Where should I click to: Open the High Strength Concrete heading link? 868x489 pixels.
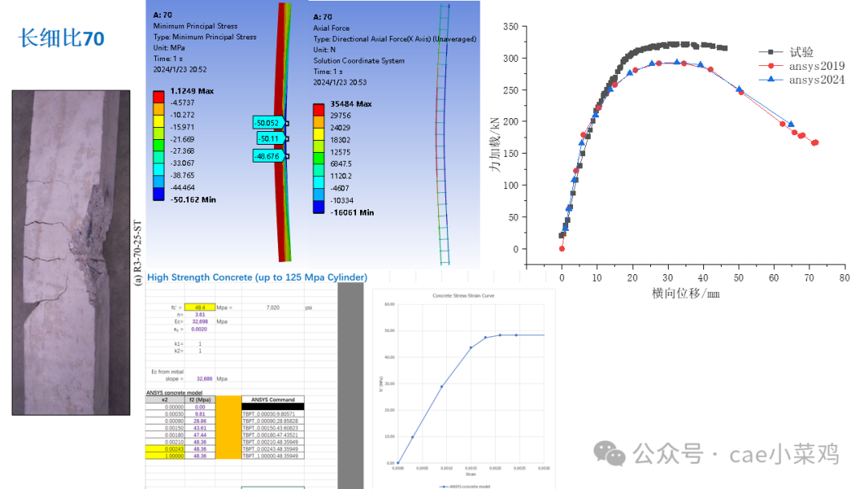pyautogui.click(x=257, y=277)
